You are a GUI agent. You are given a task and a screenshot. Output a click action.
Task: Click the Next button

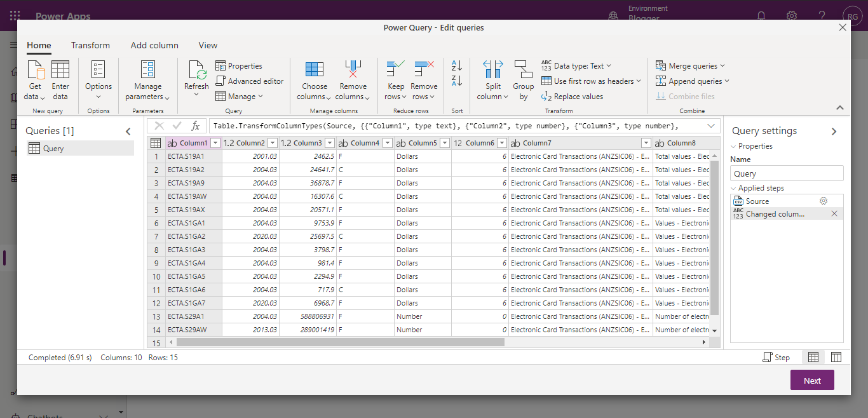click(x=812, y=381)
